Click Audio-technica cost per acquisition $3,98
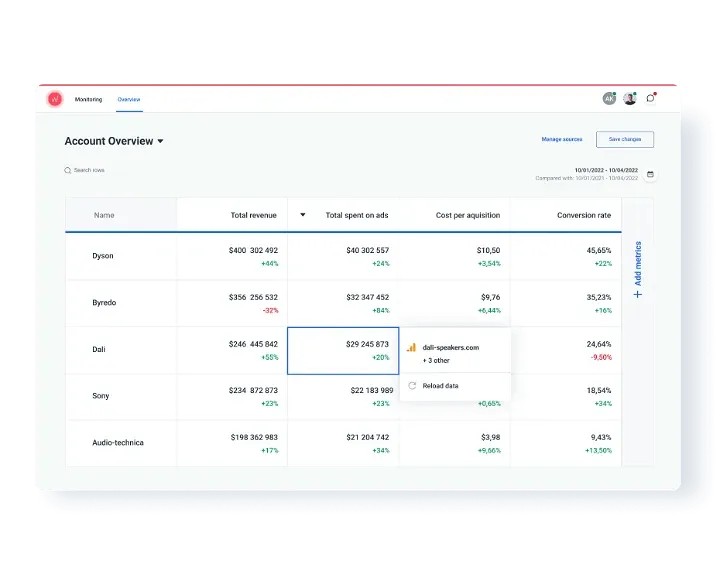Image resolution: width=720 pixels, height=574 pixels. point(490,437)
